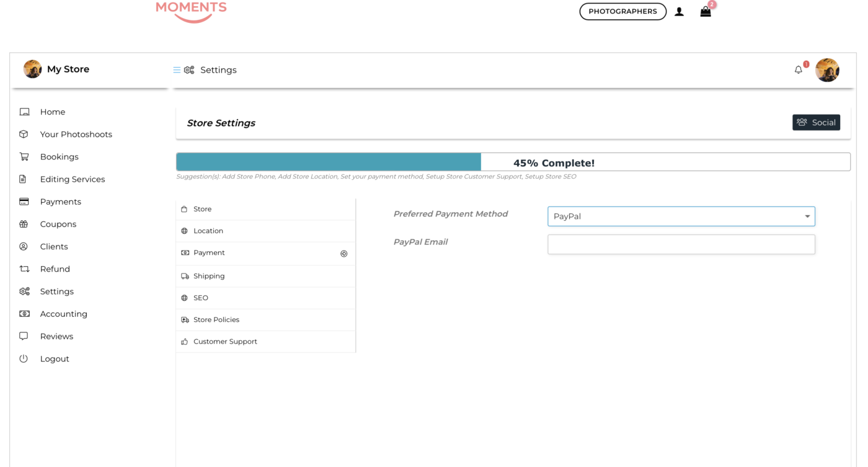This screenshot has height=467, width=868.
Task: Open Home from the sidebar
Action: coord(52,112)
